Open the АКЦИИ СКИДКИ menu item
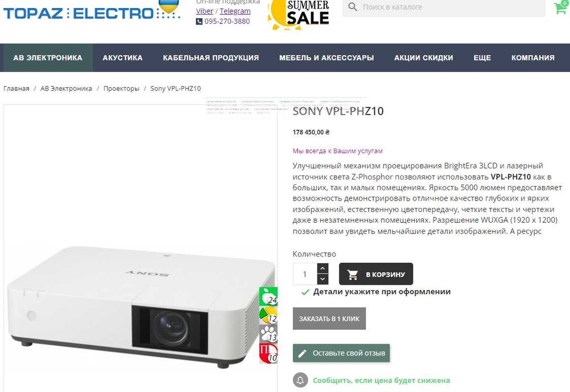The height and width of the screenshot is (392, 570). [424, 58]
